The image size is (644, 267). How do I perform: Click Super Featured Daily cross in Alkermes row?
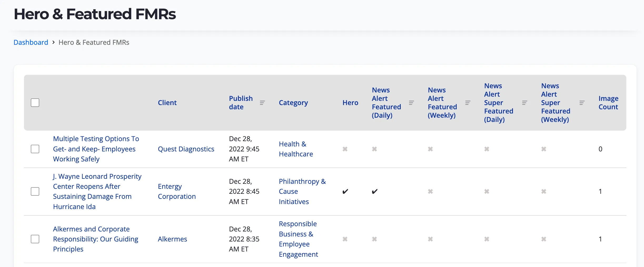[x=487, y=239]
